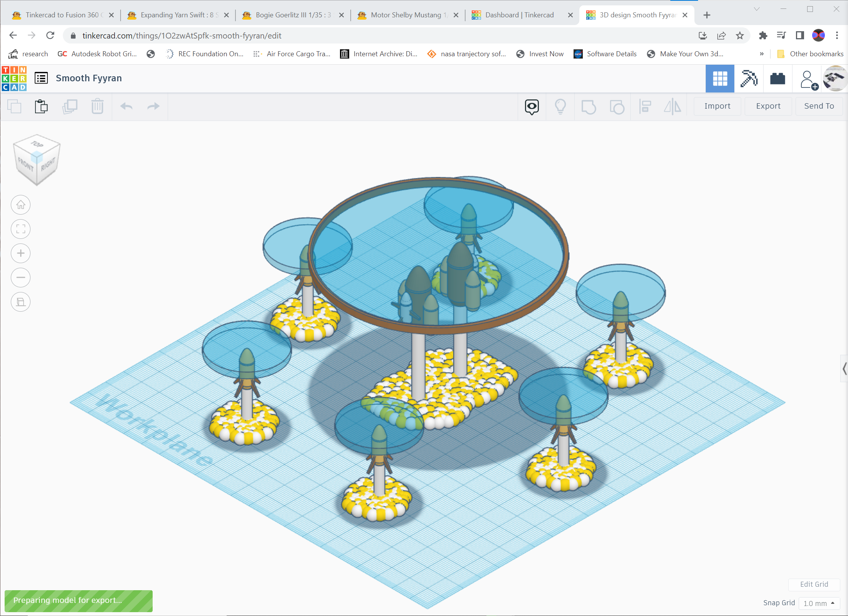Screen dimensions: 848x616
Task: Click the Smooth Fyyran design name
Action: [89, 78]
